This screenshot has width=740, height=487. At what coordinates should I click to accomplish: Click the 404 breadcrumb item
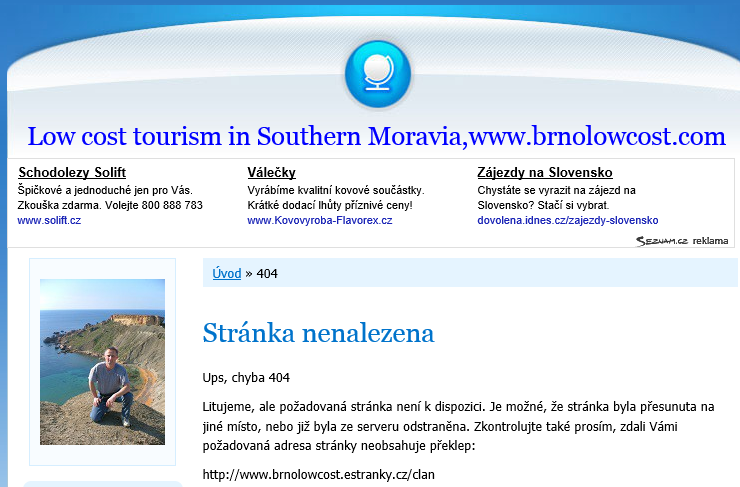pyautogui.click(x=267, y=273)
